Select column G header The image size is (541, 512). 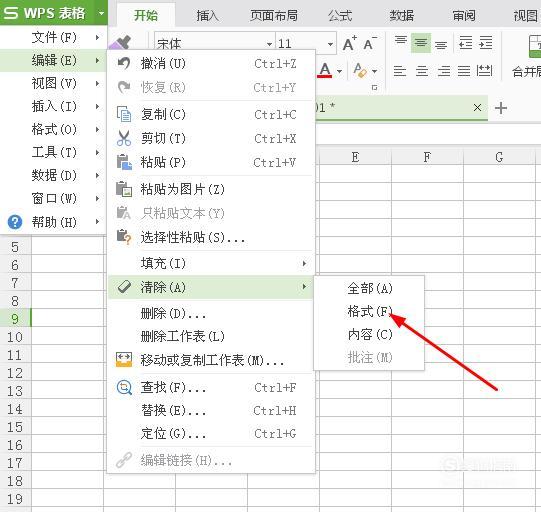(x=499, y=157)
